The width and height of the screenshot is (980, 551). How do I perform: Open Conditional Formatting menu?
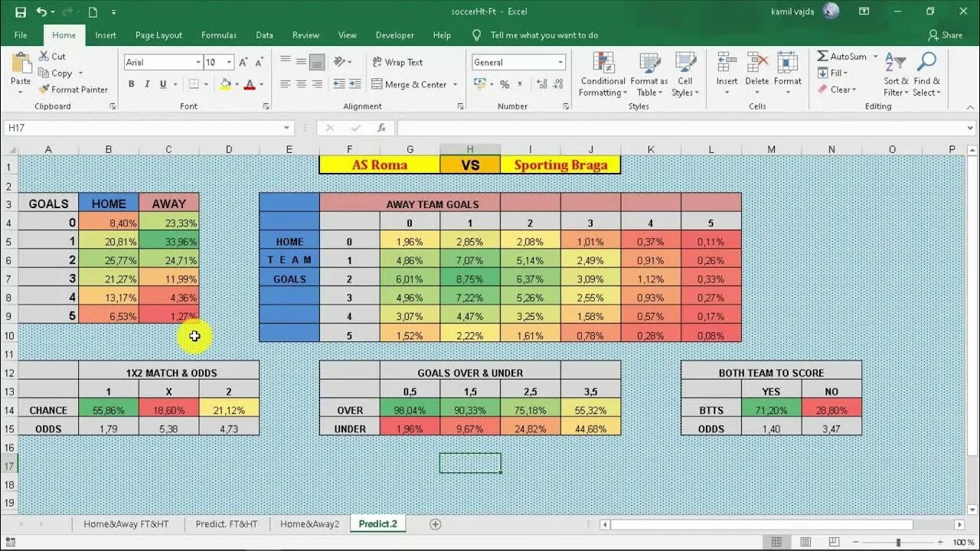coord(603,74)
